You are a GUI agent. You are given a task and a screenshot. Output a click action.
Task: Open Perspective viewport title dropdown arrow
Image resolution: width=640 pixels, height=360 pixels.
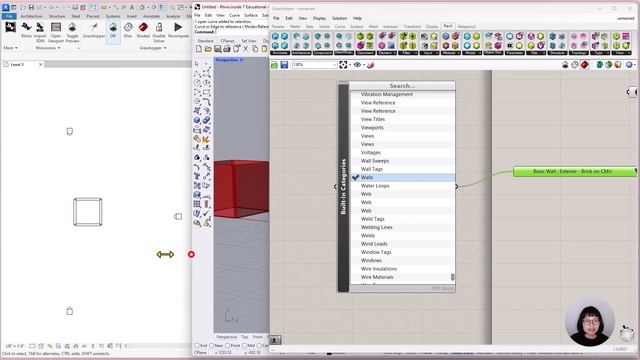242,60
